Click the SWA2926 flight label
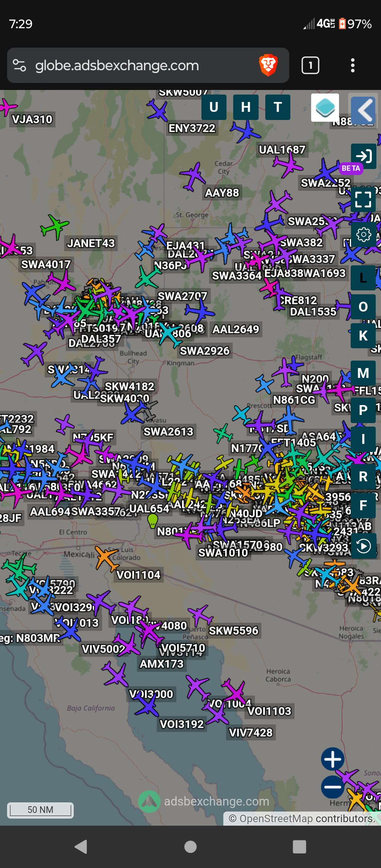This screenshot has height=868, width=381. coord(205,351)
